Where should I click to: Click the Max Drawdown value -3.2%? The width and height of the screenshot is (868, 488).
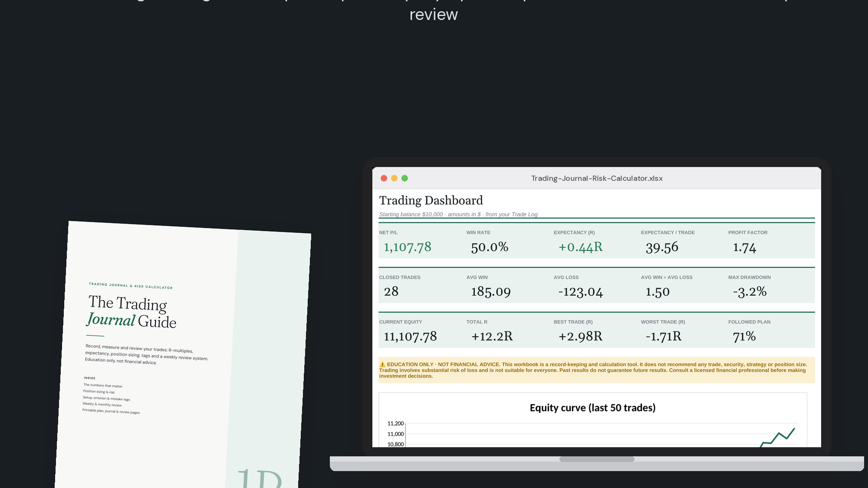(x=750, y=291)
